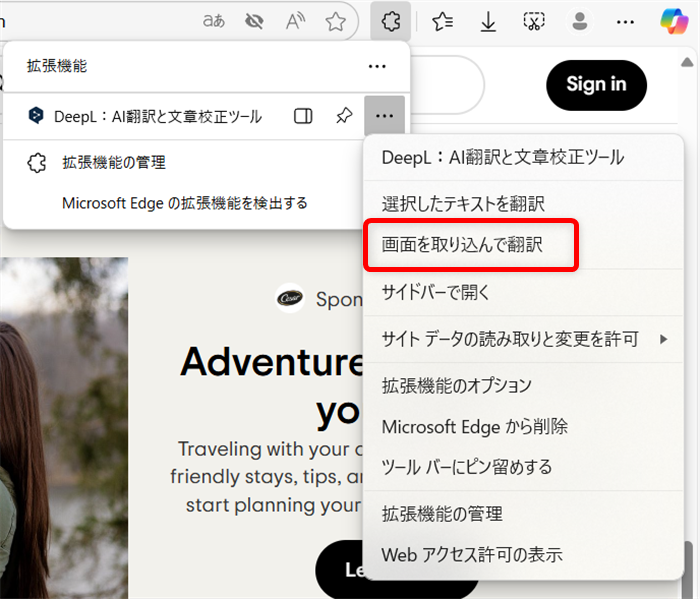
Task: Click the read aloud icon
Action: tap(295, 21)
